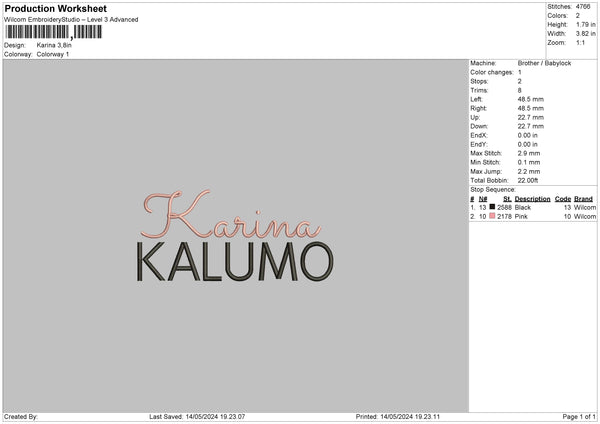The image size is (600, 424).
Task: Click the 'Description' column header
Action: pos(532,199)
